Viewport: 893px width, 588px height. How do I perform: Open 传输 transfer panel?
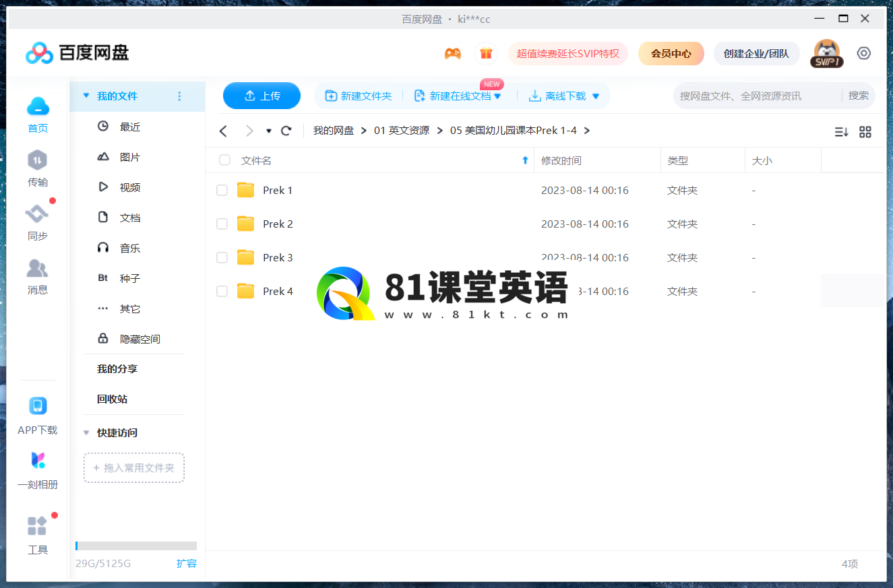(x=38, y=169)
